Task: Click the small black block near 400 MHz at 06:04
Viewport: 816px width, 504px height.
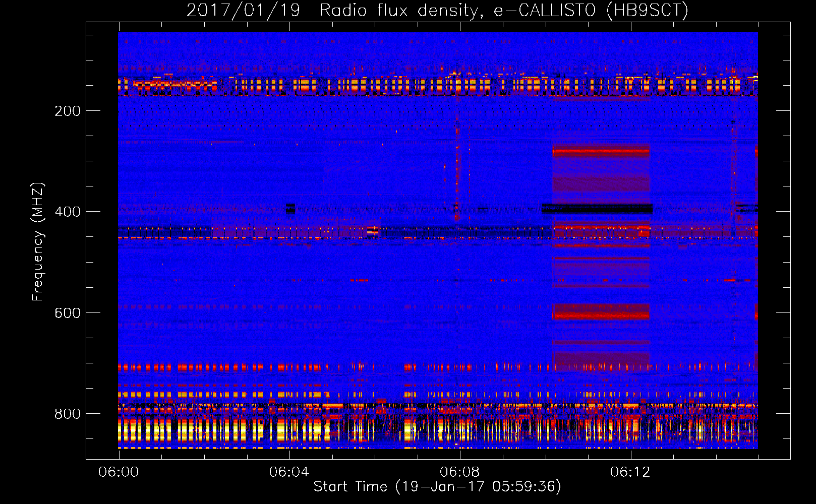Action: click(x=290, y=209)
